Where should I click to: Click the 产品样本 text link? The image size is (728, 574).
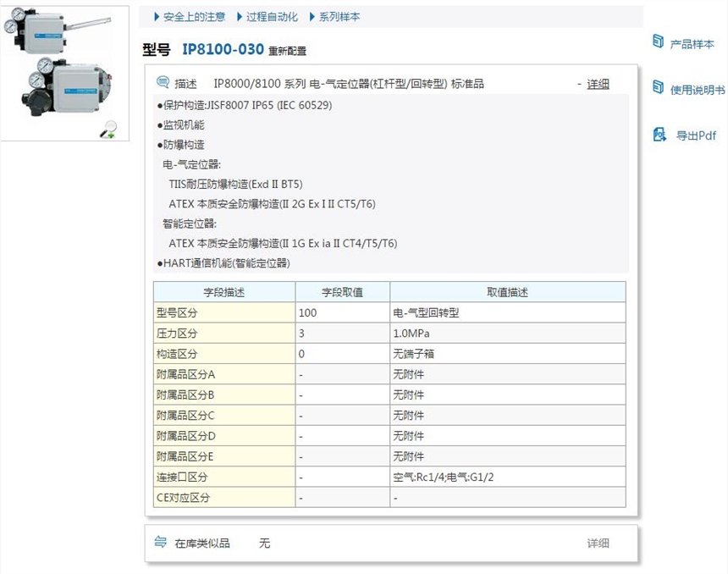click(x=692, y=44)
